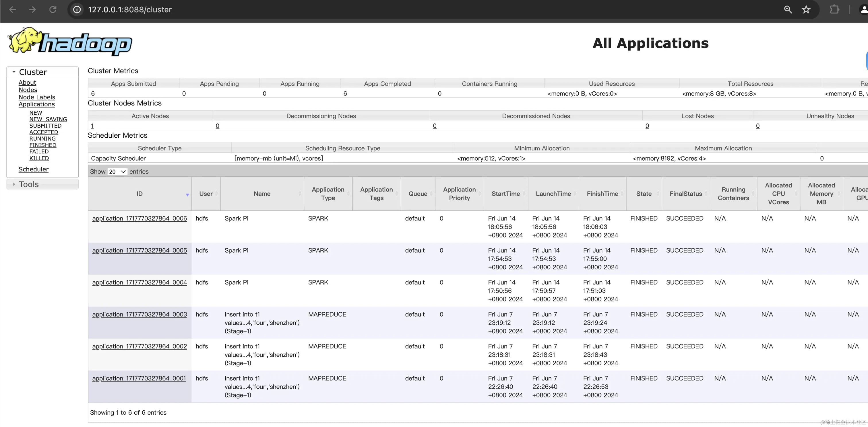Open application_1717770327864_0003 details
The width and height of the screenshot is (868, 427).
pos(139,315)
